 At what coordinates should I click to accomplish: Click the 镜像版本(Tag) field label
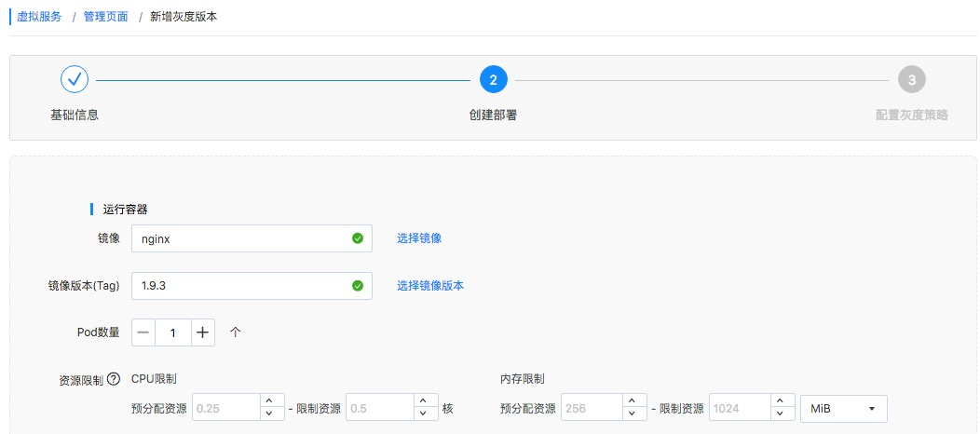pos(84,285)
